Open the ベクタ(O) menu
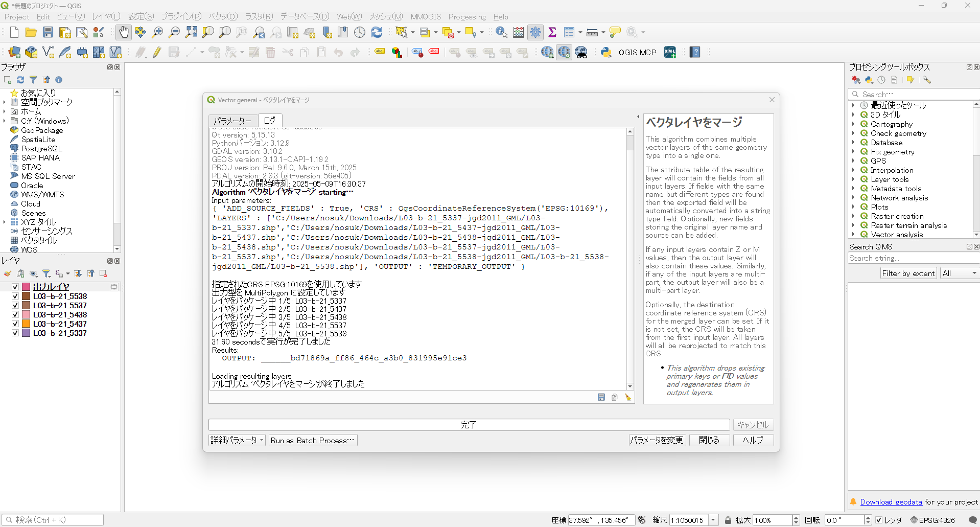This screenshot has width=980, height=527. [x=223, y=17]
